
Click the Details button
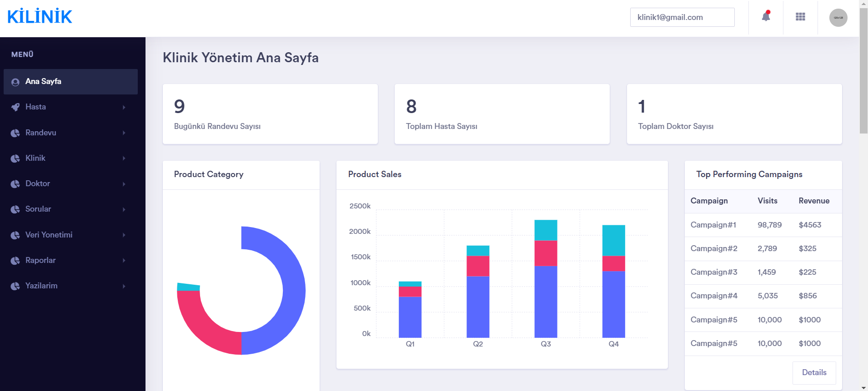point(814,372)
